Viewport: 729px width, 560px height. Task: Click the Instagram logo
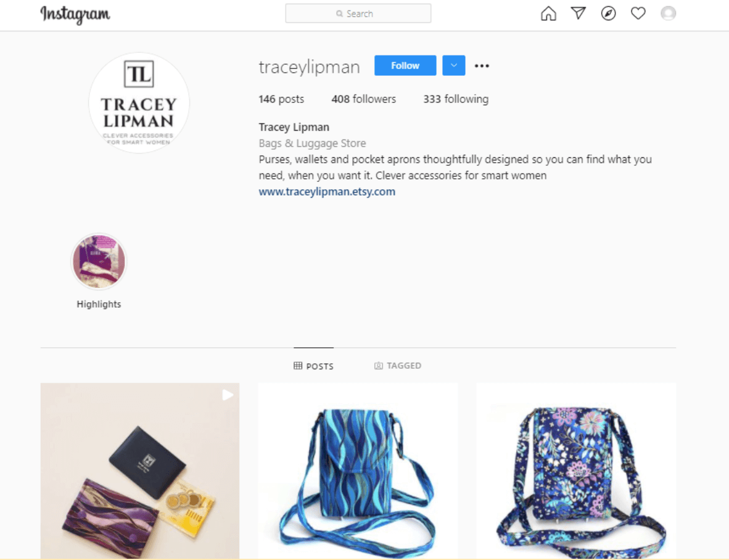point(75,14)
